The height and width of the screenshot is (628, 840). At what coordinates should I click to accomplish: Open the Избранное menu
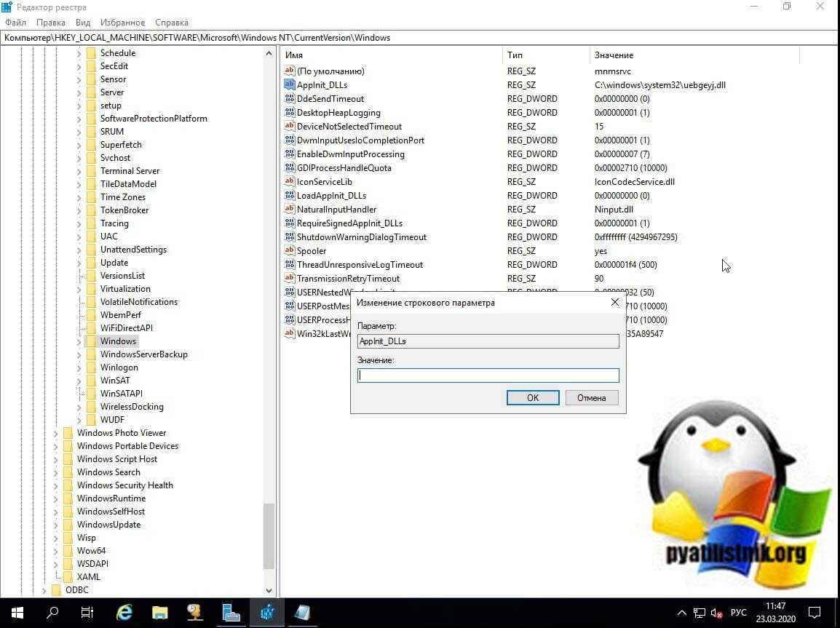point(124,23)
